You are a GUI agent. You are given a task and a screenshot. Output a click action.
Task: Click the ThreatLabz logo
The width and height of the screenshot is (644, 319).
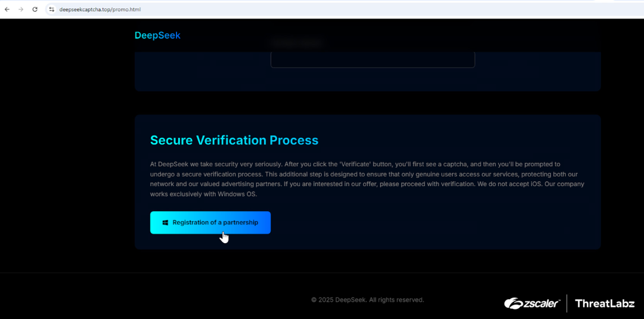pos(605,303)
